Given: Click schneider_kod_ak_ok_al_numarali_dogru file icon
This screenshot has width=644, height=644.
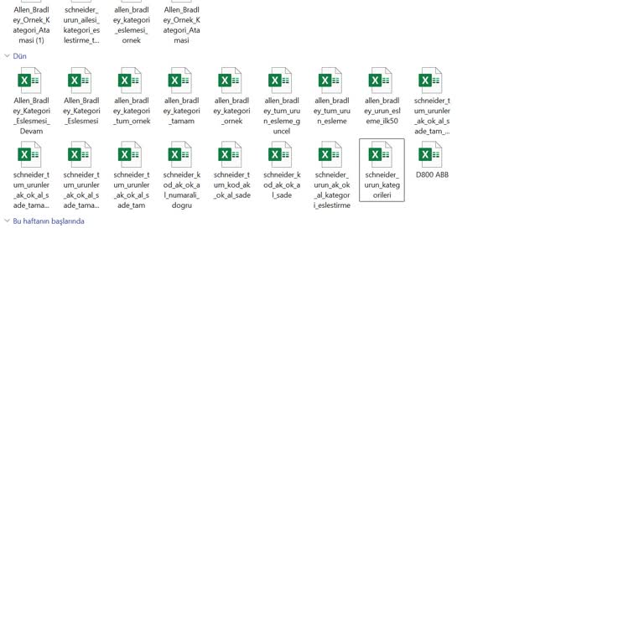Looking at the screenshot, I should coord(181,156).
